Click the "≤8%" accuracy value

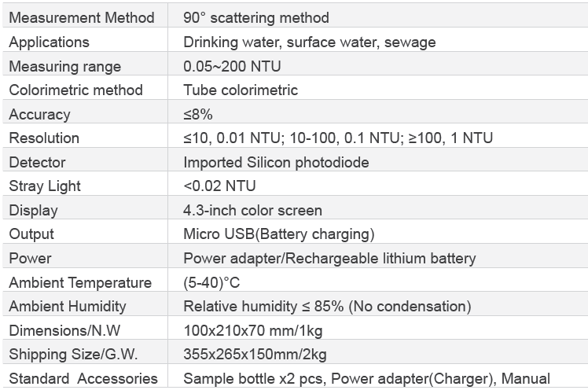tap(198, 115)
